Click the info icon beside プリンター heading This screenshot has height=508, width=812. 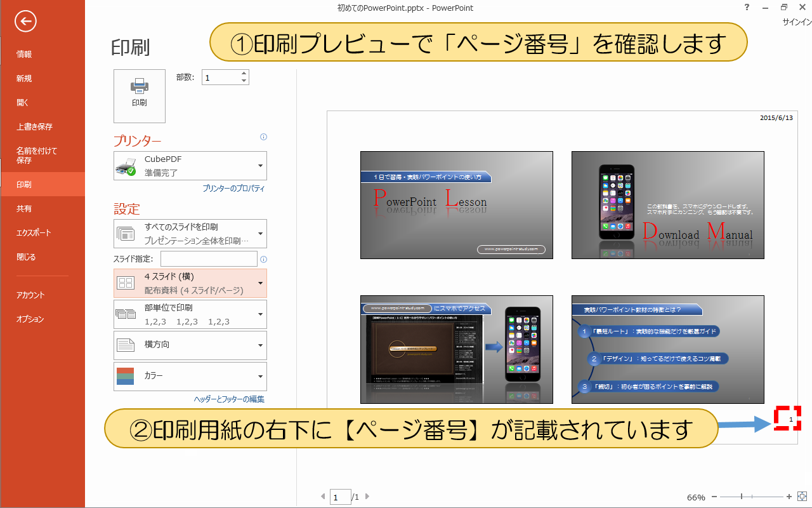tap(263, 137)
